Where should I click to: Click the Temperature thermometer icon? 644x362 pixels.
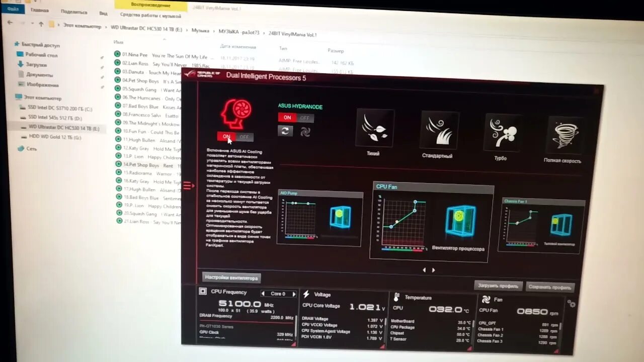click(x=396, y=297)
